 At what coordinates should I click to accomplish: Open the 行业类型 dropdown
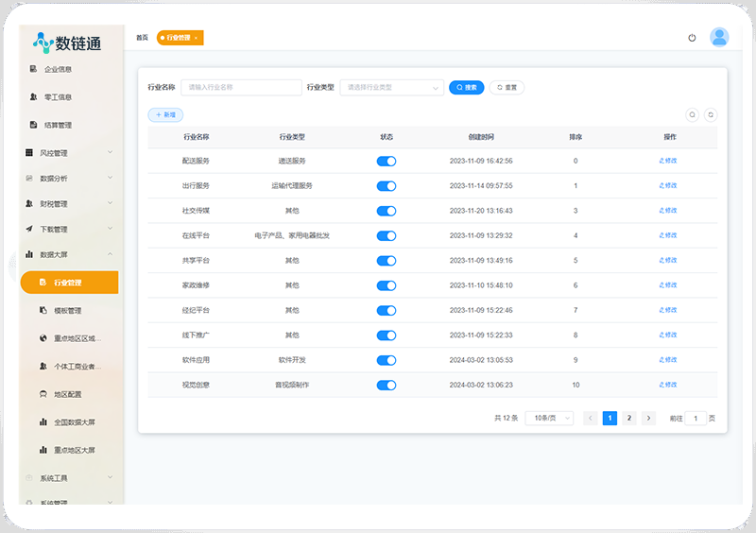391,87
